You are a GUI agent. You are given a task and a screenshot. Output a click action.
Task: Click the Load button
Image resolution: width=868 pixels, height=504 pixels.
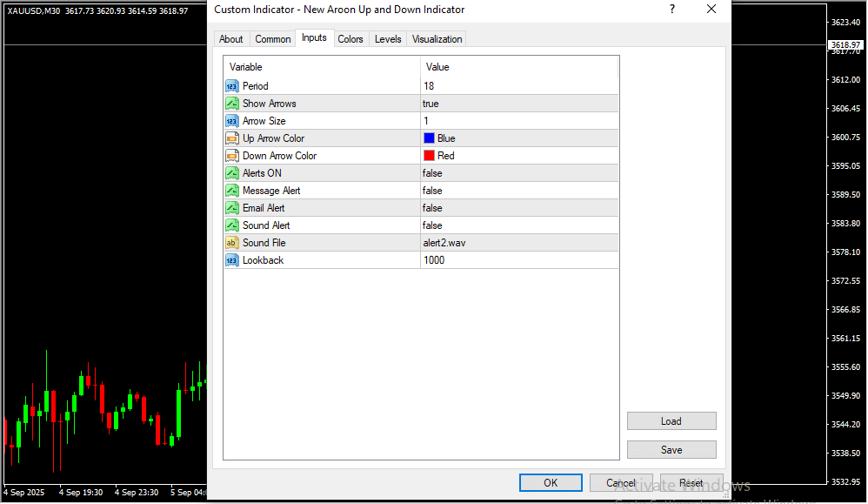(x=671, y=421)
